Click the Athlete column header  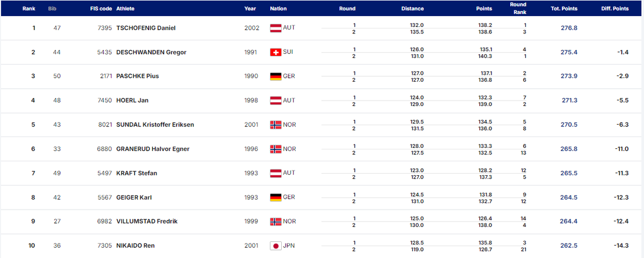(125, 9)
